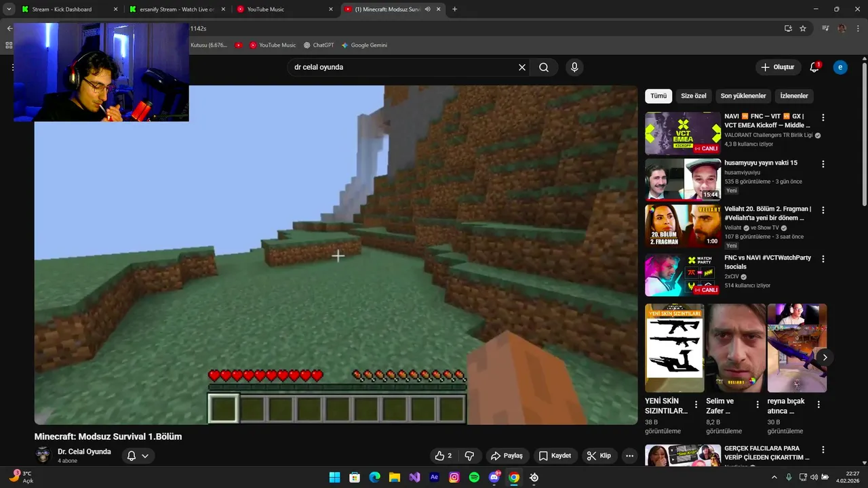Open Discord from the taskbar
This screenshot has height=488, width=868.
point(494,477)
